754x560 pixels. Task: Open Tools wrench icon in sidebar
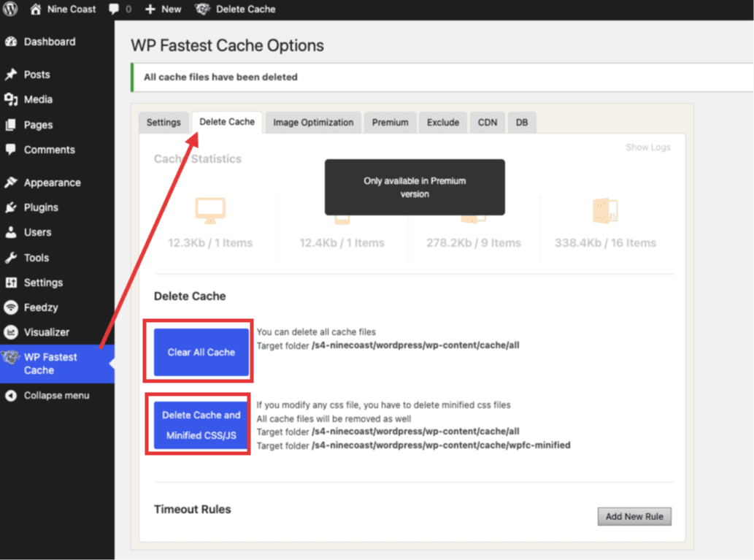(11, 258)
